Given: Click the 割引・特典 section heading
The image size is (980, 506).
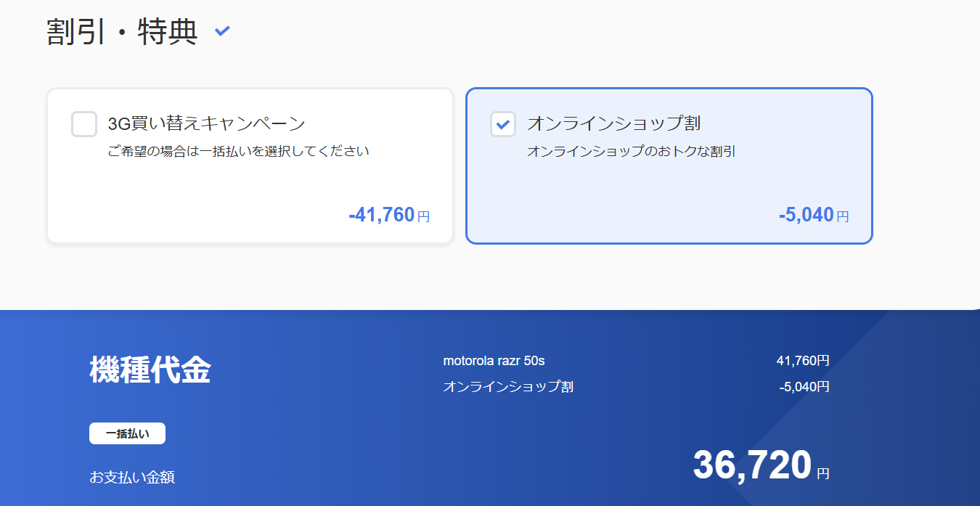Looking at the screenshot, I should tap(122, 32).
